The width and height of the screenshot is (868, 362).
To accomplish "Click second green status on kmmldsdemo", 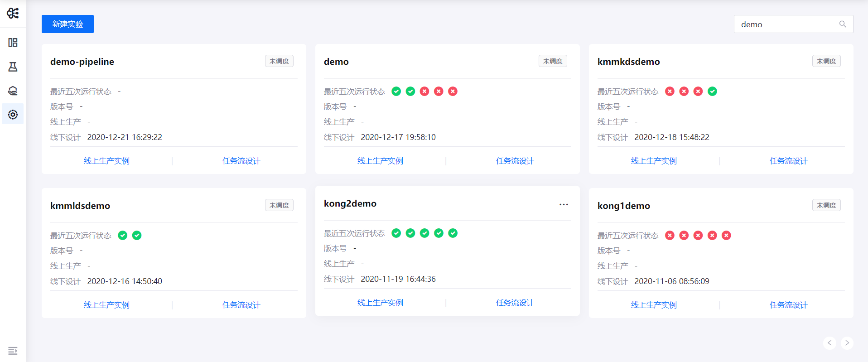I will [137, 236].
